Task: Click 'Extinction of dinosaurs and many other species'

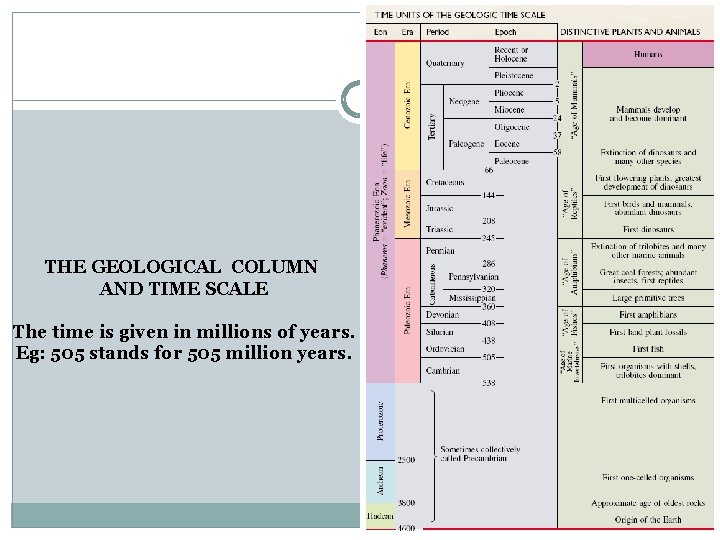Action: [x=648, y=157]
